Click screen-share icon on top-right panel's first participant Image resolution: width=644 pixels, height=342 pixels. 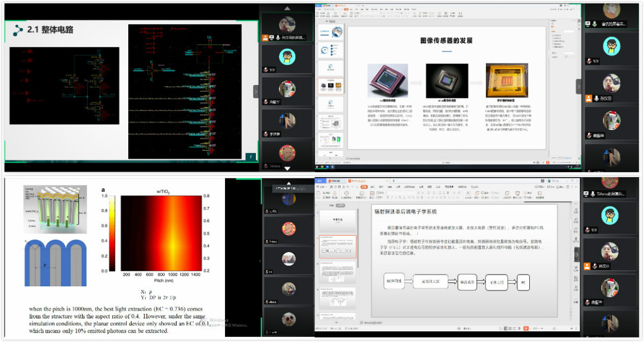[x=588, y=24]
